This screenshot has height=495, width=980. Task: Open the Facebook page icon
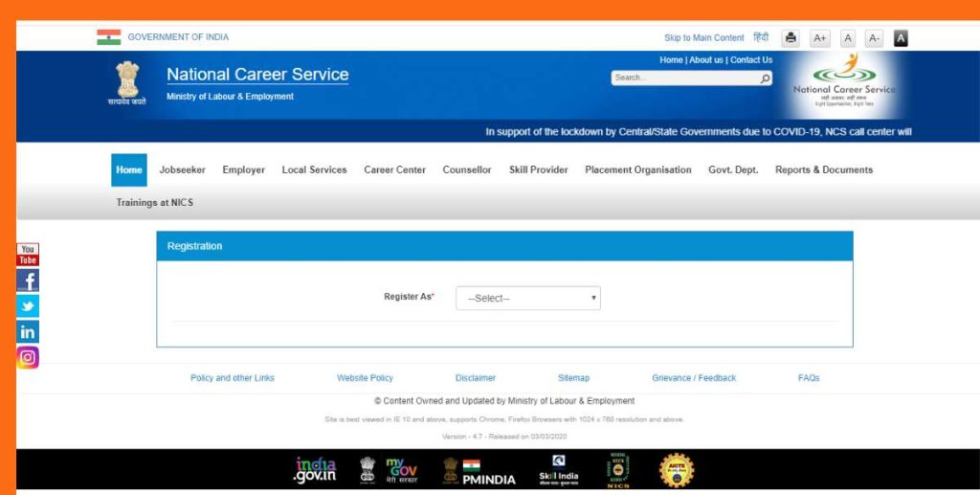click(x=28, y=281)
